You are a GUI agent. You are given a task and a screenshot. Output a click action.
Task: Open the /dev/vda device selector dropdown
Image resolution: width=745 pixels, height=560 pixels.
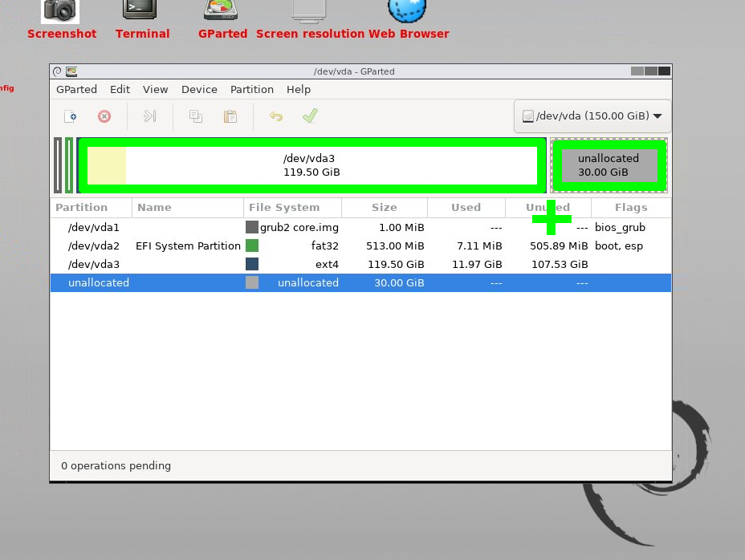click(x=592, y=116)
